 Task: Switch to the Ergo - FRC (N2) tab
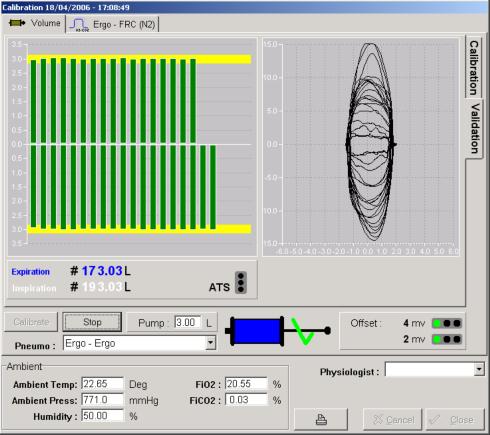(x=112, y=24)
